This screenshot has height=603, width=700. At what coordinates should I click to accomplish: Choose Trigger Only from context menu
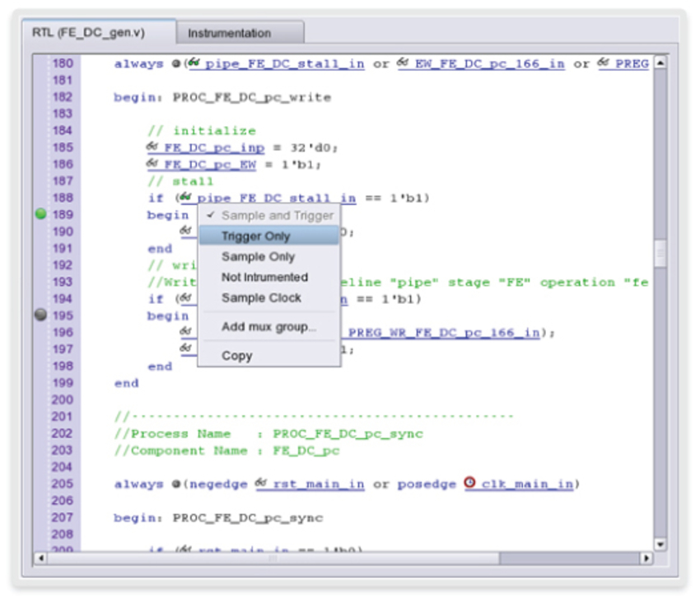pyautogui.click(x=256, y=236)
